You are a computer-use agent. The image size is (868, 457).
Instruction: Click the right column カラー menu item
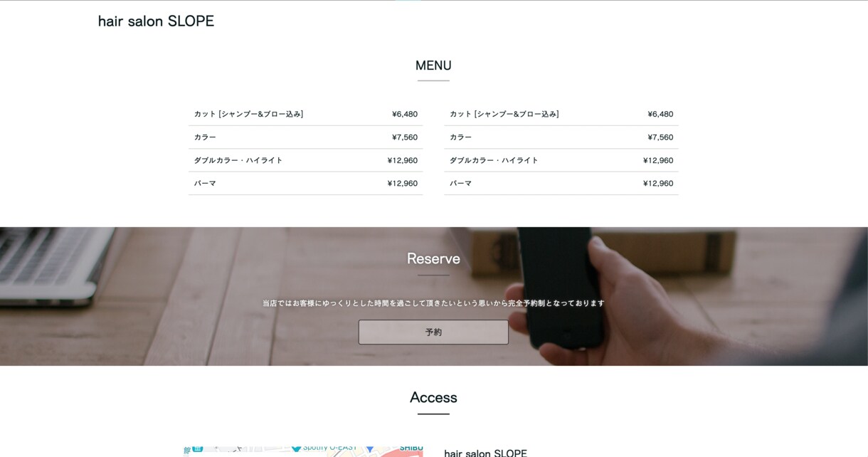tap(561, 137)
